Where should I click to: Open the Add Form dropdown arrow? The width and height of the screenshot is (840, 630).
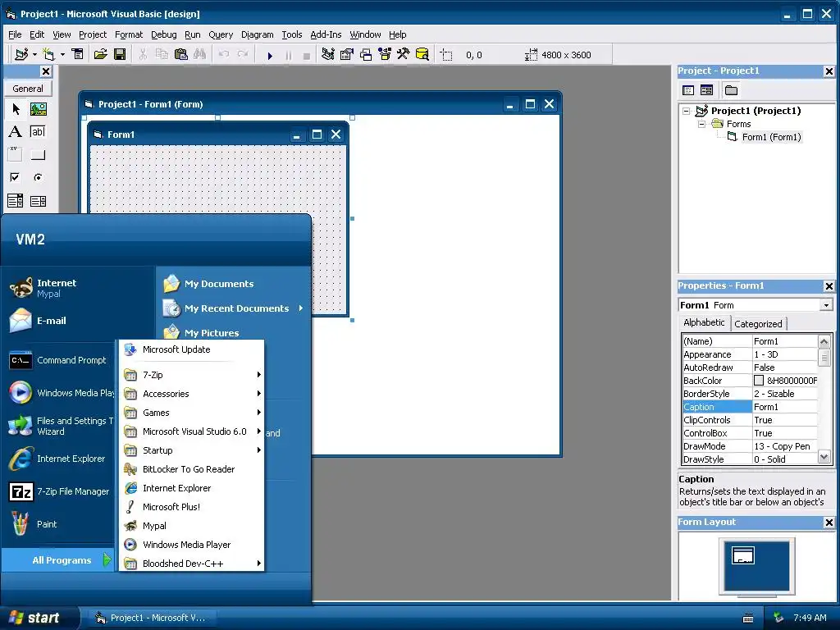(62, 55)
